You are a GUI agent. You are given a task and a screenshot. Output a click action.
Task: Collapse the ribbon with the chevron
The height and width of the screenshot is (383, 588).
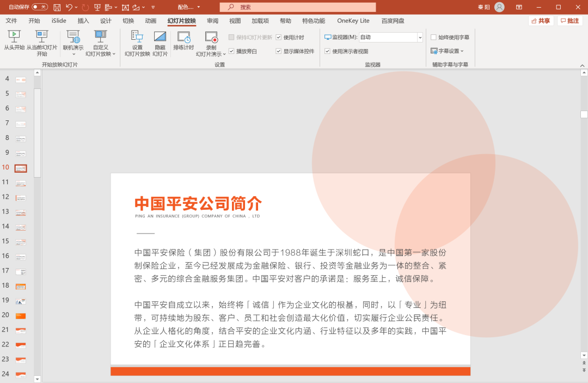[582, 65]
